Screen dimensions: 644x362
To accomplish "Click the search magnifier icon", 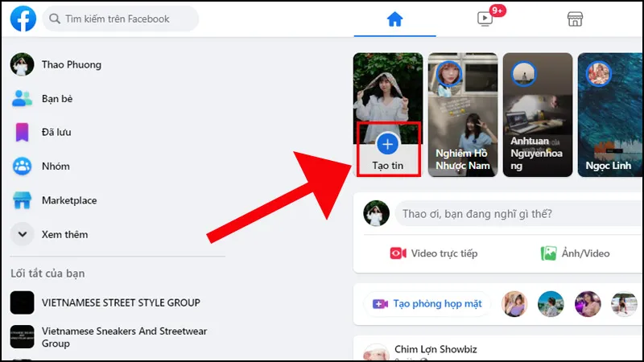I will [55, 19].
